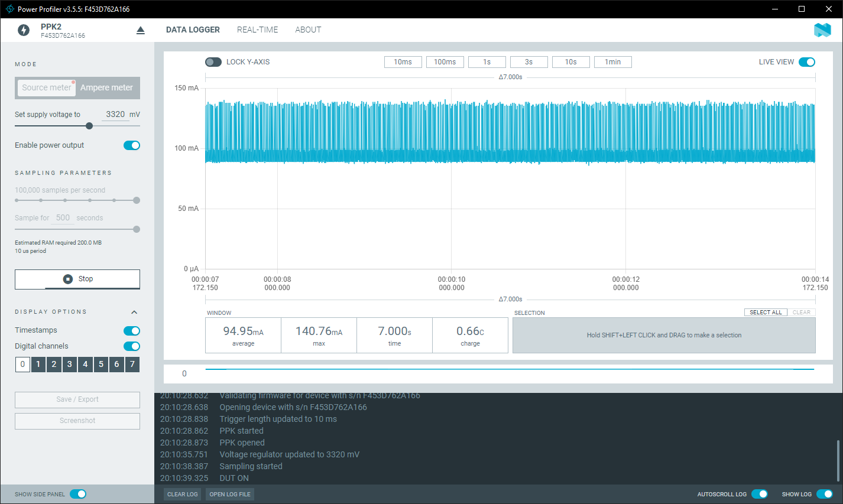Screen dimensions: 843x504
Task: Click the Nordic Semiconductor logo icon
Action: coord(822,30)
